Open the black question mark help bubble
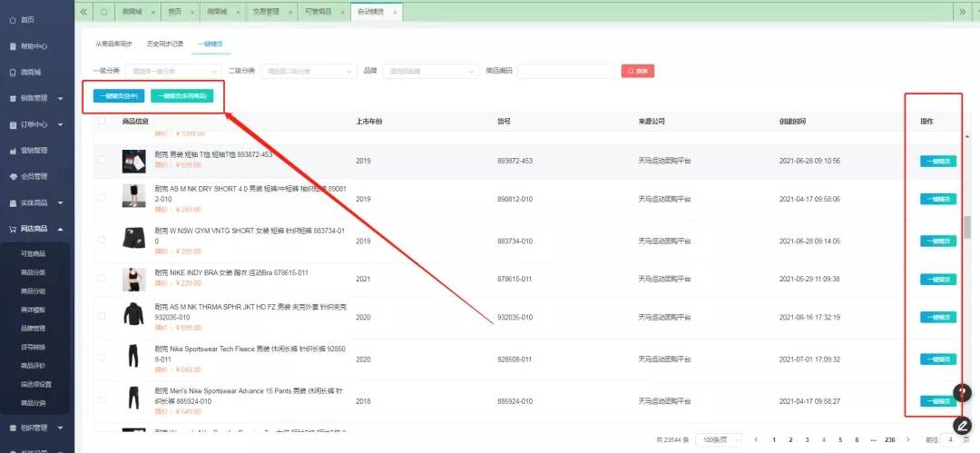The height and width of the screenshot is (453, 980). pyautogui.click(x=963, y=393)
